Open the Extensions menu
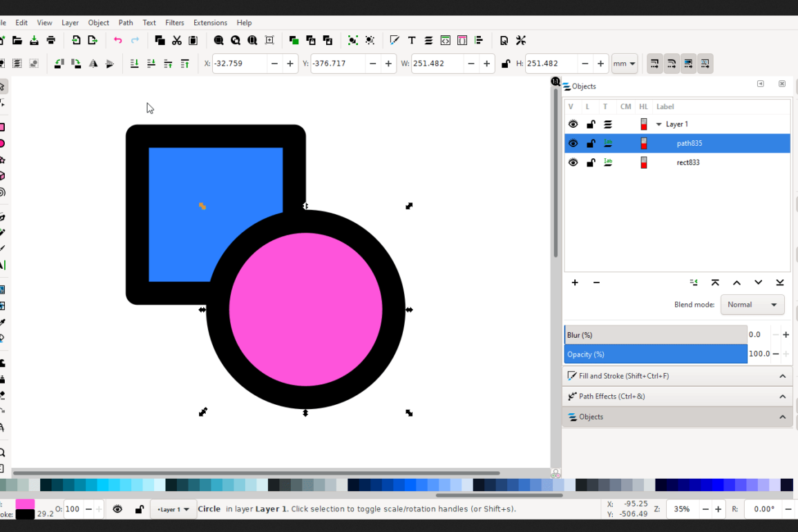The height and width of the screenshot is (532, 798). pyautogui.click(x=210, y=23)
